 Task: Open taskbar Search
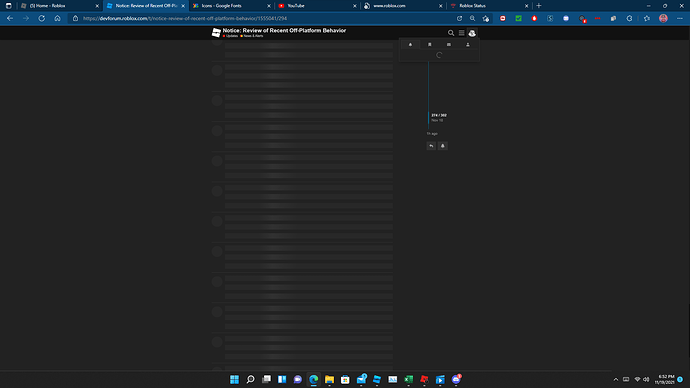point(250,379)
